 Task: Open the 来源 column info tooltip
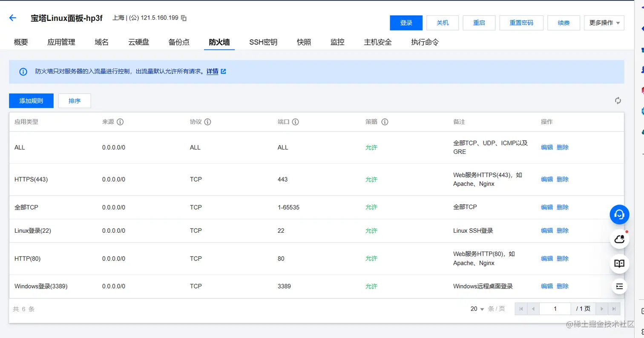(120, 122)
